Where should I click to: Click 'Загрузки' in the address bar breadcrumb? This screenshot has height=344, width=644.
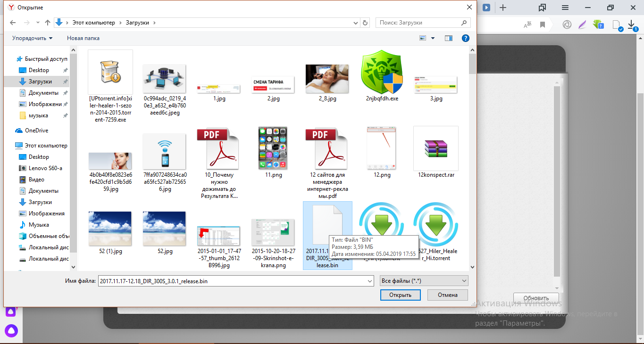[x=138, y=23]
